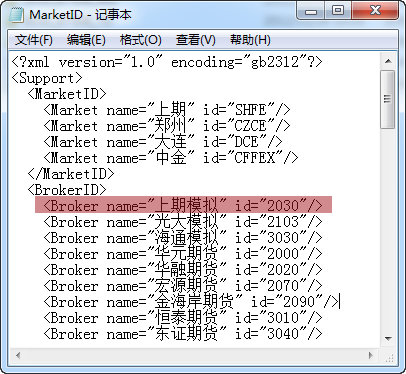The image size is (406, 374).
Task: Open the 文件(F) menu
Action: [x=33, y=40]
